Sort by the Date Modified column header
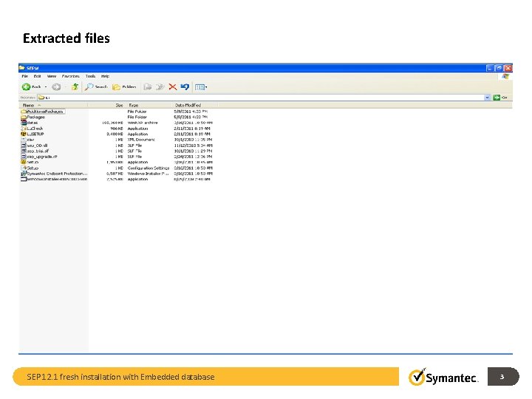 coord(195,105)
